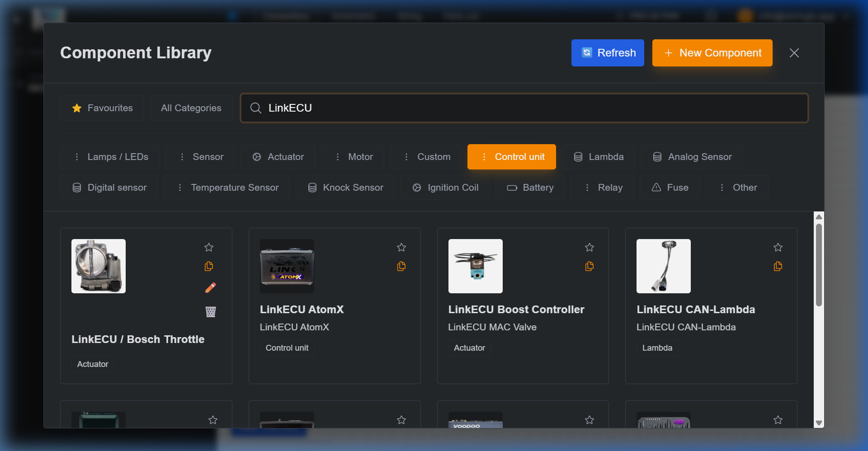Deselect the Control unit category

(x=512, y=157)
